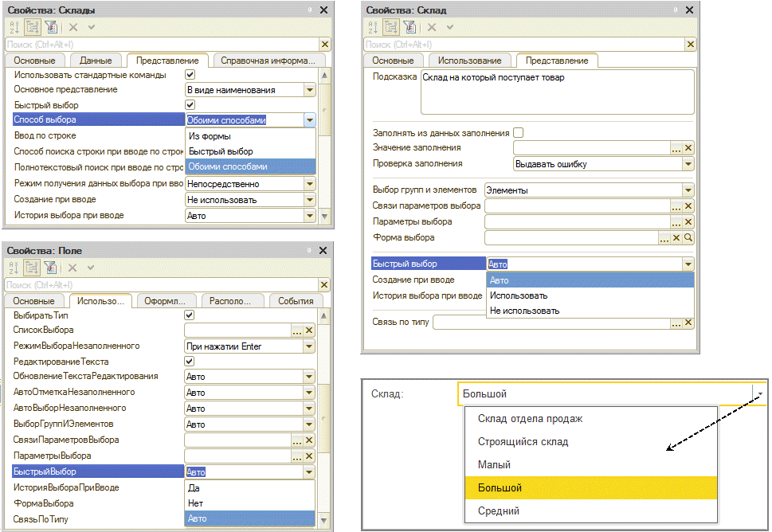This screenshot has height=532, width=772.
Task: Open the magnifier icon next to Форма выбора
Action: tap(688, 237)
